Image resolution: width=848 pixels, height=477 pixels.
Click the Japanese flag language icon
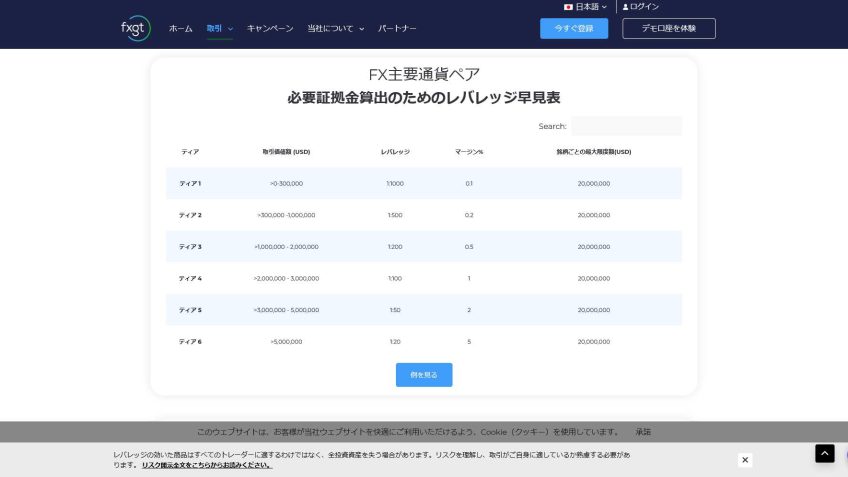coord(568,7)
